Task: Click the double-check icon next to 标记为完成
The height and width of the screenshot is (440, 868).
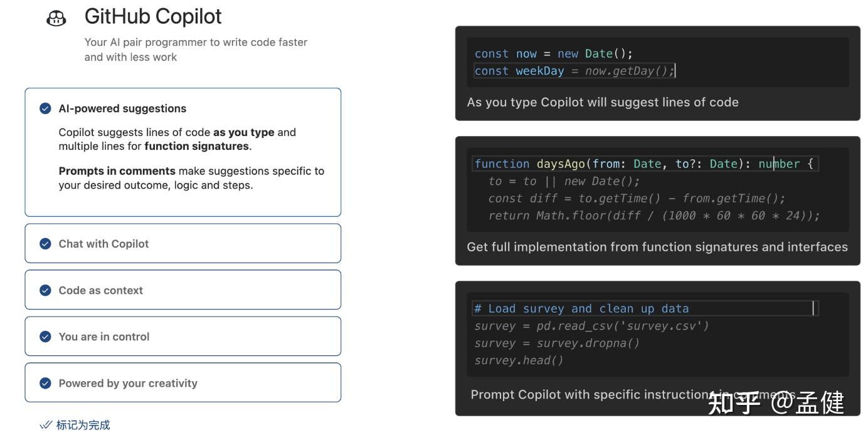Action: point(46,424)
